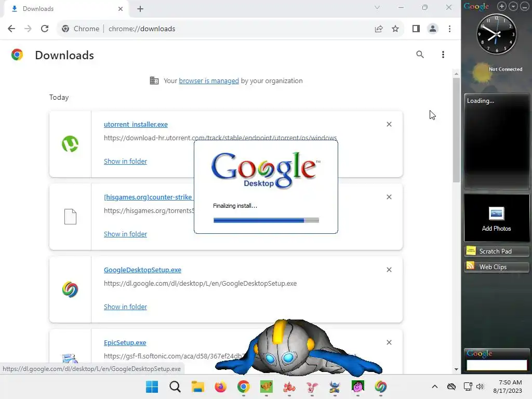
Task: Click the scrollbar down arrow
Action: (456, 369)
